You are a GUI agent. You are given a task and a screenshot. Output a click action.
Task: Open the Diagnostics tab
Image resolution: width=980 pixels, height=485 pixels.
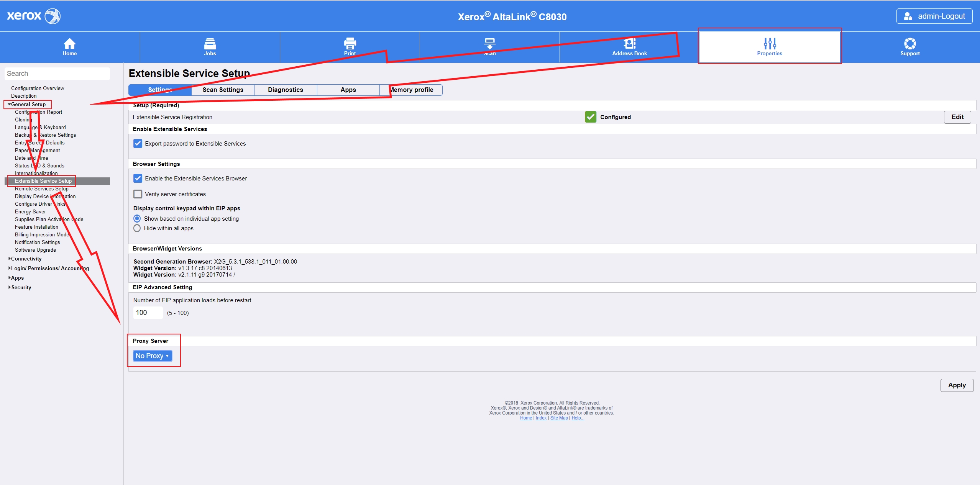tap(285, 90)
